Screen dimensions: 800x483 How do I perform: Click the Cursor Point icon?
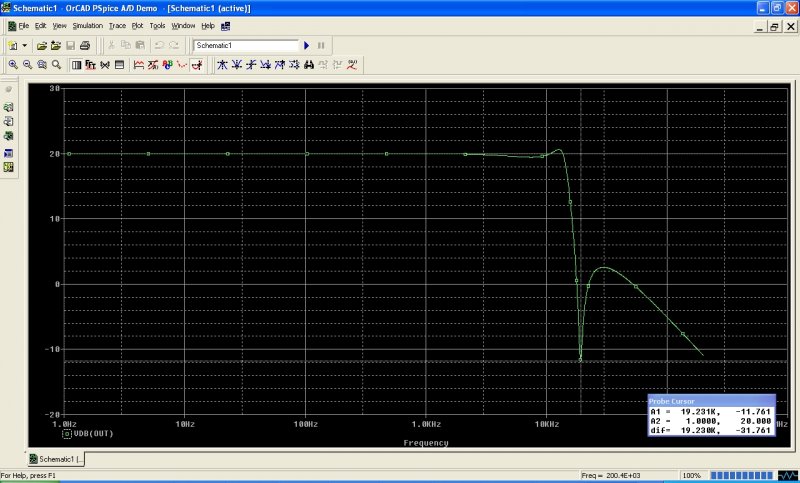(294, 65)
